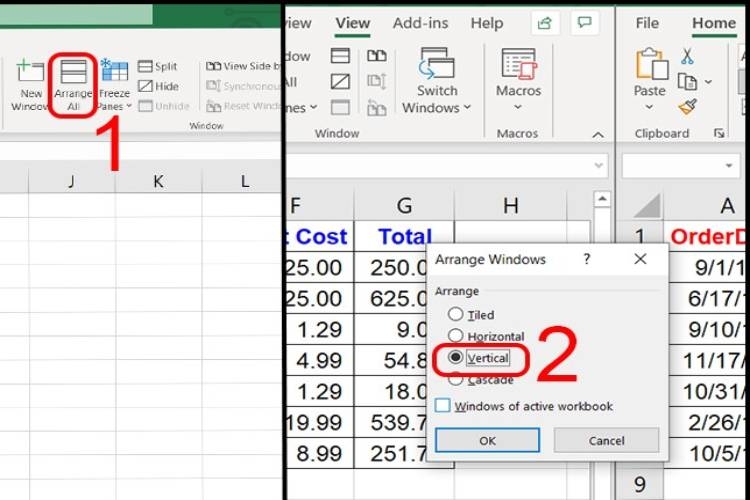Open the Freeze Panes menu
This screenshot has width=750, height=500.
point(114,85)
